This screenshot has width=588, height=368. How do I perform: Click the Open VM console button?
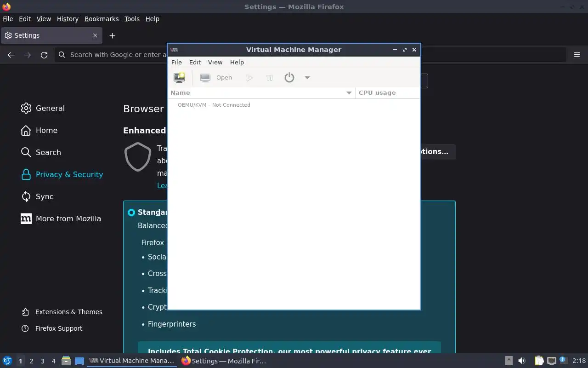[216, 78]
